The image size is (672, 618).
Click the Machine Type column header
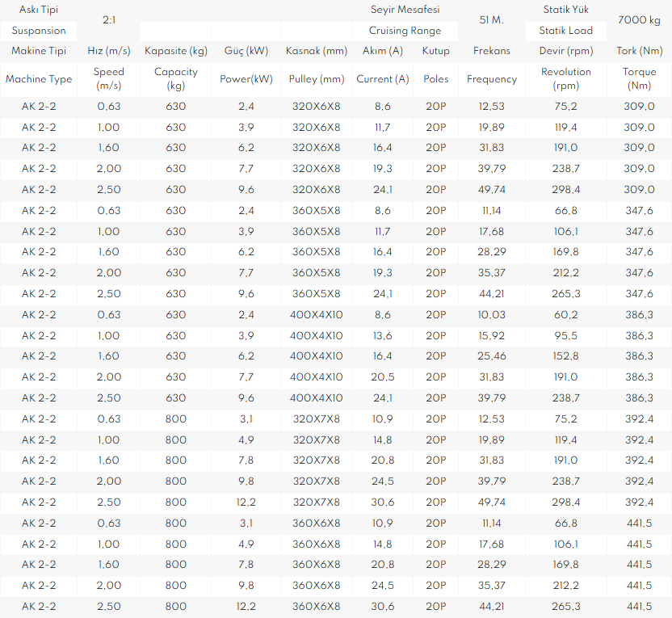39,79
